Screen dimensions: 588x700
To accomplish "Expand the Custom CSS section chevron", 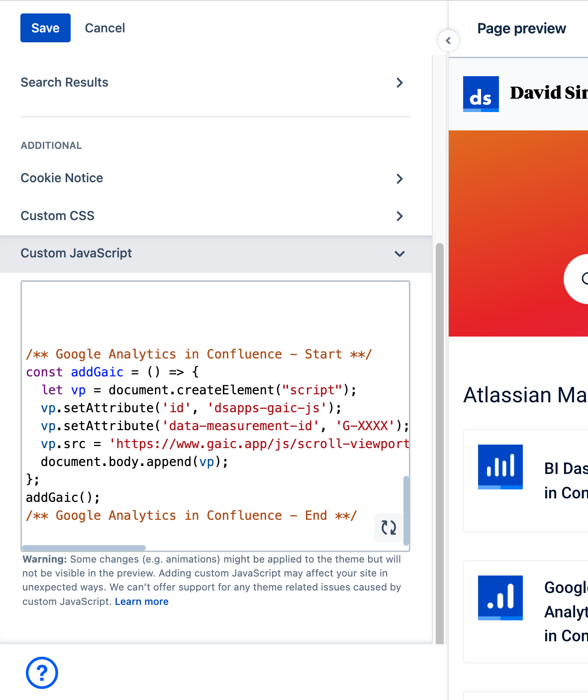I will pyautogui.click(x=399, y=216).
